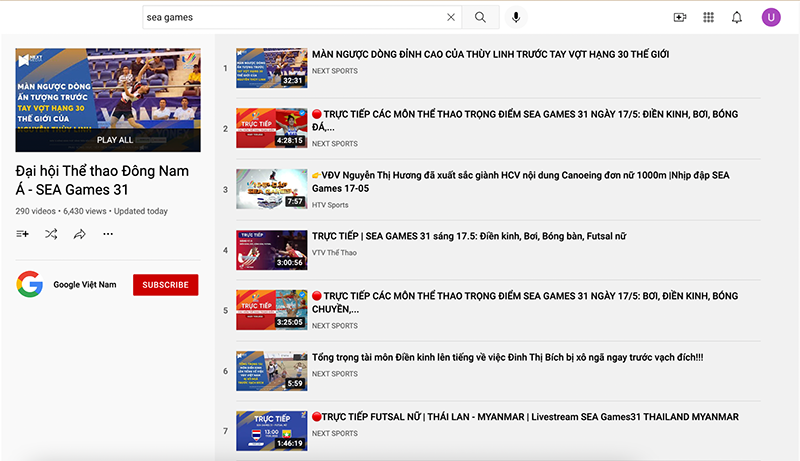The image size is (800, 461).
Task: Activate voice search microphone icon
Action: (x=516, y=17)
